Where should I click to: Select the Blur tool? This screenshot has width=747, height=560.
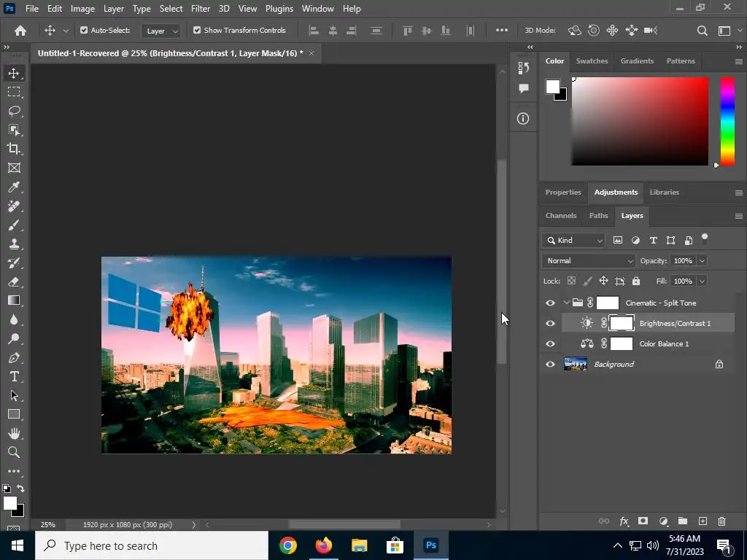14,319
